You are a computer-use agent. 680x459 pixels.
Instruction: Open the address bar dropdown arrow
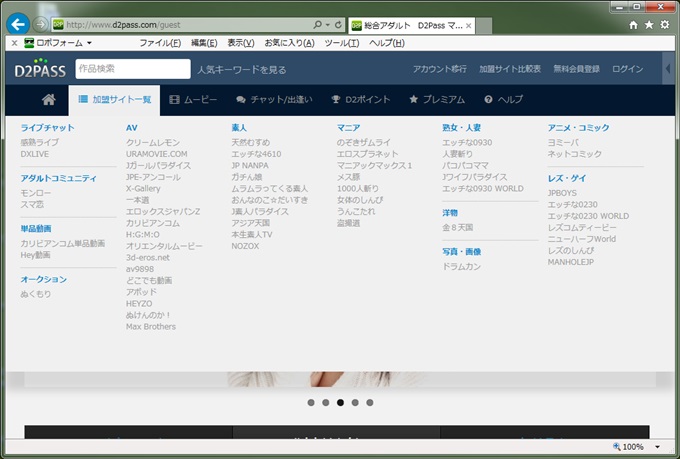tap(328, 25)
